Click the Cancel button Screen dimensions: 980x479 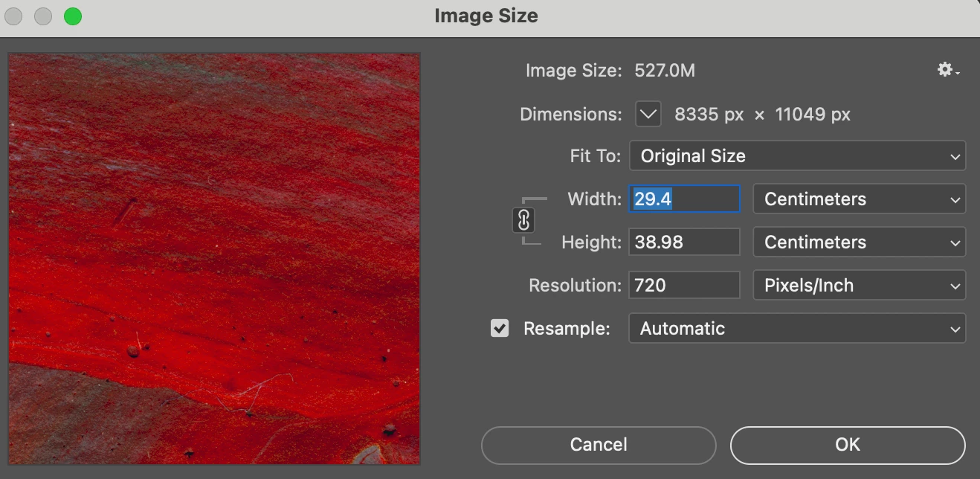[599, 445]
